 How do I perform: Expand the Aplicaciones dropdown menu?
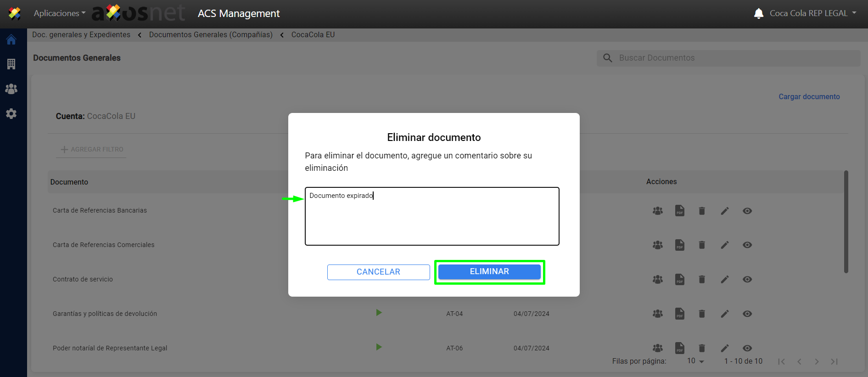tap(59, 13)
